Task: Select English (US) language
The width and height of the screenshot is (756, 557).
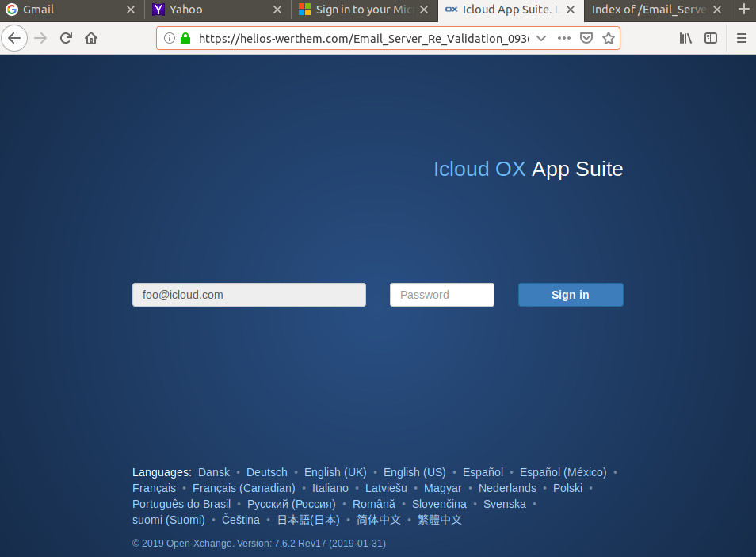Action: (414, 472)
